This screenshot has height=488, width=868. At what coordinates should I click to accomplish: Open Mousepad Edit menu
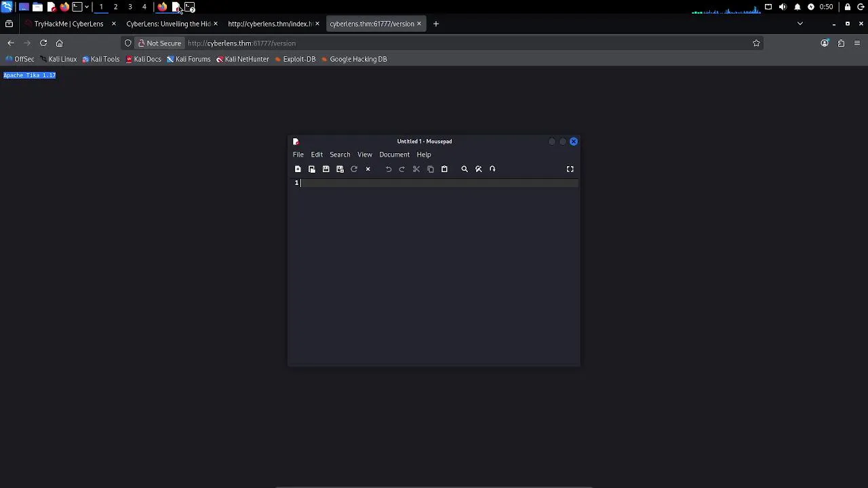click(x=317, y=155)
